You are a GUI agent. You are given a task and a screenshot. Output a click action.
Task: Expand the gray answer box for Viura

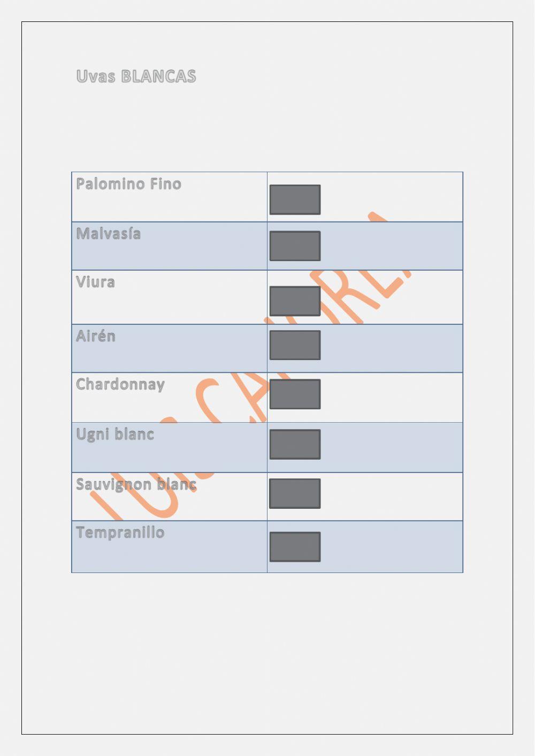click(x=295, y=301)
